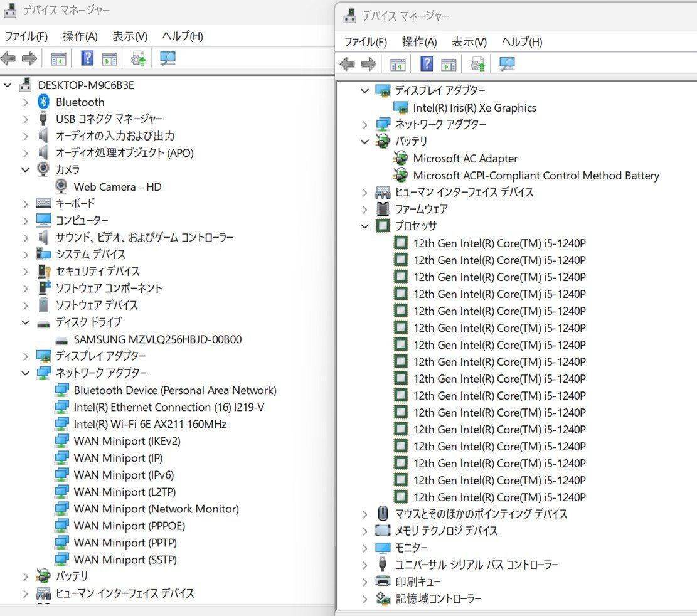This screenshot has height=616, width=697.
Task: Click Back arrow in right Device Manager toolbar
Action: point(347,64)
